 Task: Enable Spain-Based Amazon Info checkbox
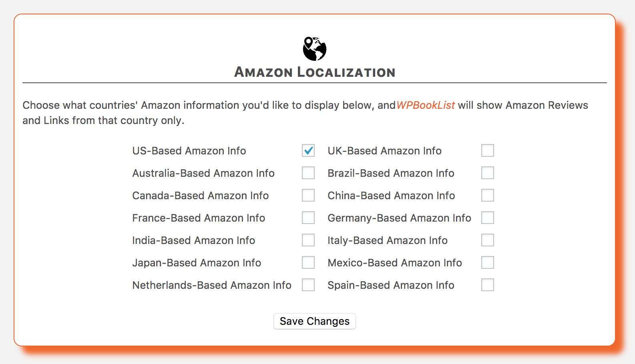point(487,285)
